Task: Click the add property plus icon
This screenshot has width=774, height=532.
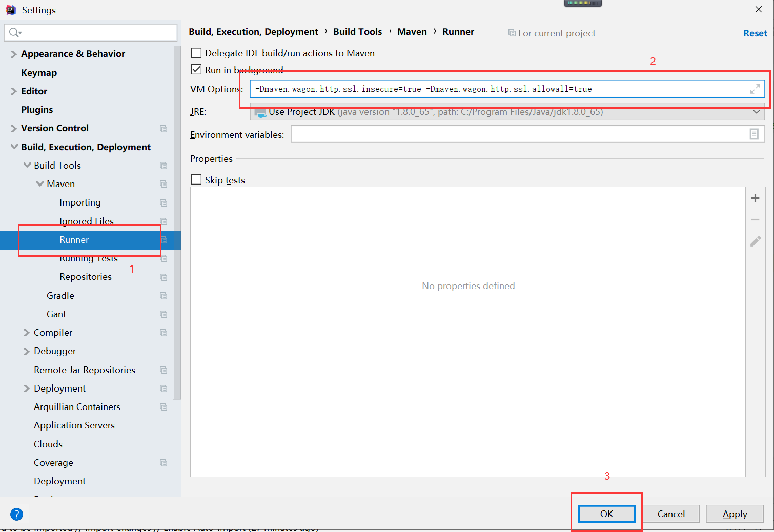Action: click(755, 198)
